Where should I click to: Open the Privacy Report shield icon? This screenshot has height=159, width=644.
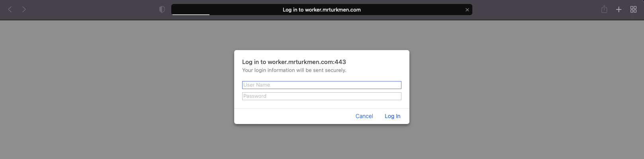coord(162,10)
